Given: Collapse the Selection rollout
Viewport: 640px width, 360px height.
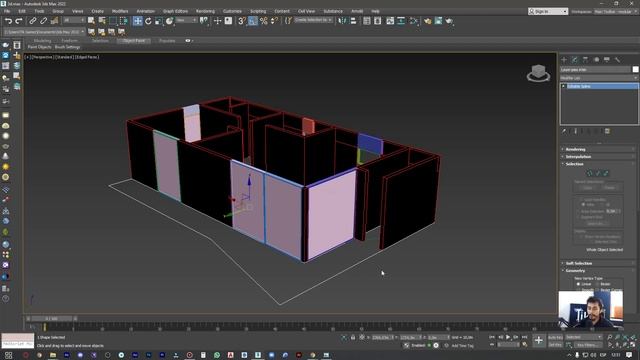Looking at the screenshot, I should tap(574, 164).
